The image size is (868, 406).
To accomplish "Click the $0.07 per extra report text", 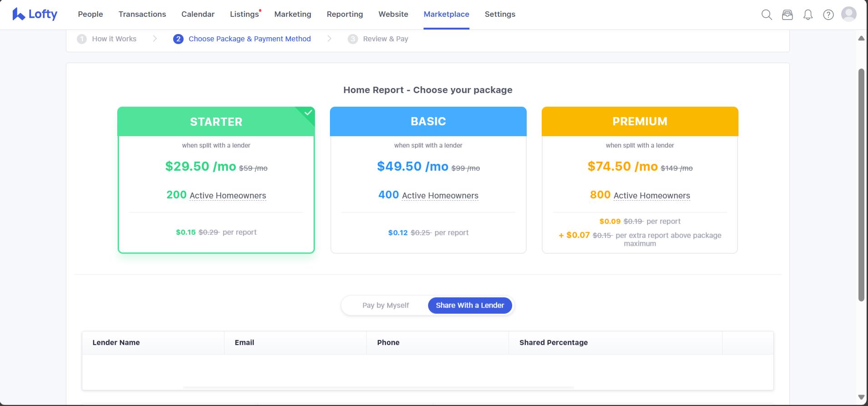I will point(640,239).
